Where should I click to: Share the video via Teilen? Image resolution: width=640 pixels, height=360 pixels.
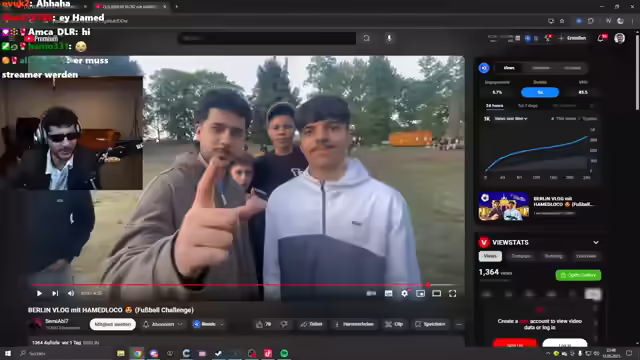click(x=311, y=324)
